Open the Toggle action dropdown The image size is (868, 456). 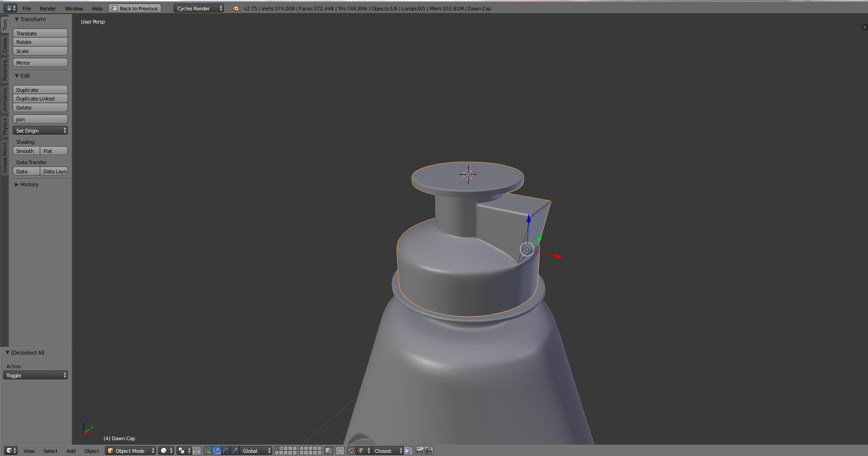(35, 375)
